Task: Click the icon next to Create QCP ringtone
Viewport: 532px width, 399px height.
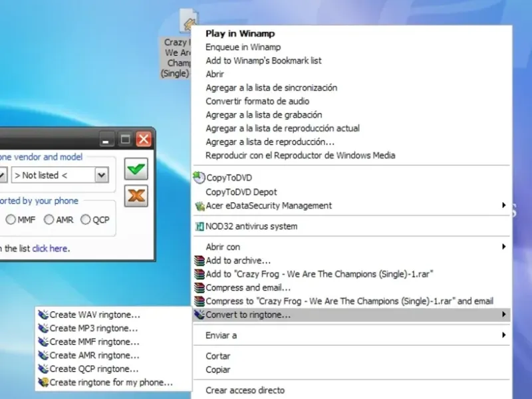Action: tap(43, 369)
